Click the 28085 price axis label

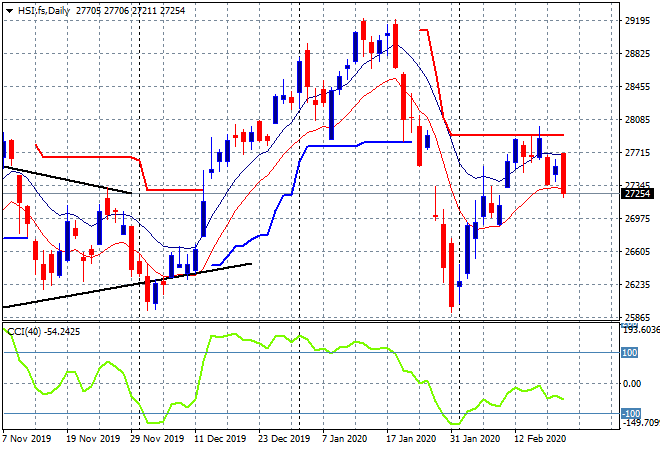click(637, 120)
